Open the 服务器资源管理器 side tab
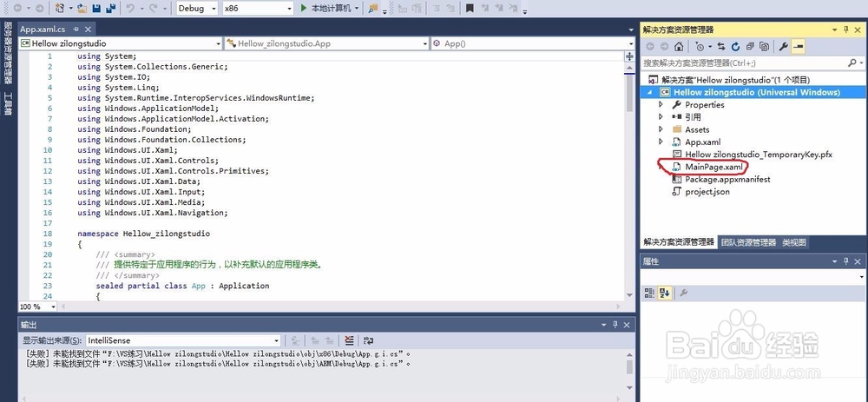The height and width of the screenshot is (402, 868). [8, 51]
